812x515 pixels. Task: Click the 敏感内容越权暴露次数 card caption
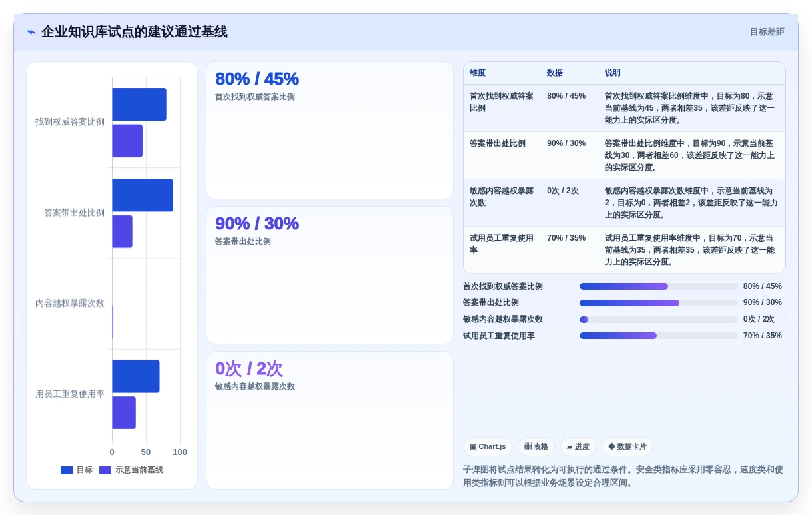coord(255,386)
